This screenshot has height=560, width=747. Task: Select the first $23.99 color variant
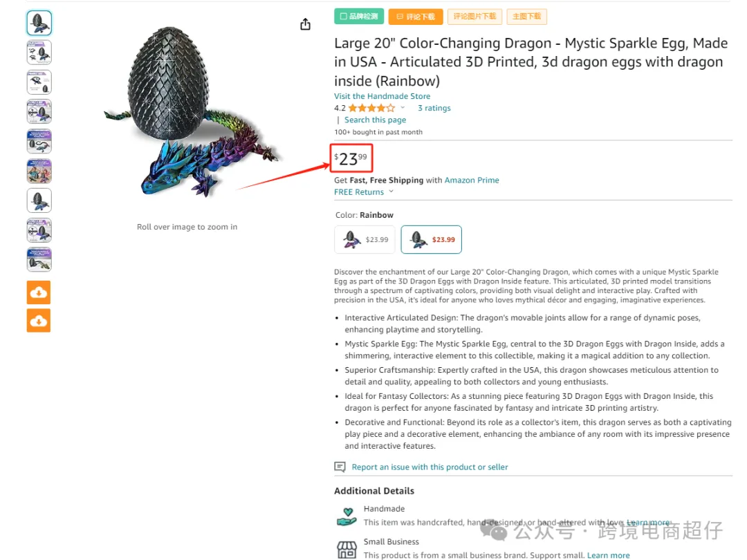click(365, 239)
